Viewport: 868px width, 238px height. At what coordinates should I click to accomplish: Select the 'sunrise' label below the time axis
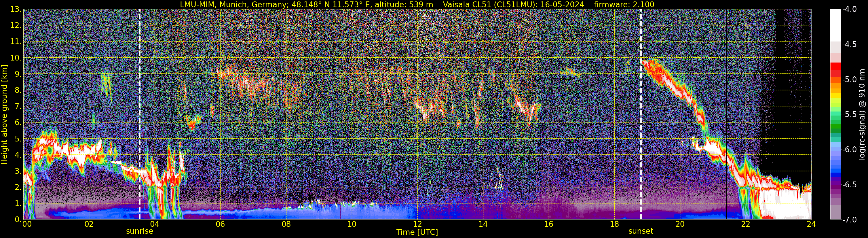(x=140, y=231)
